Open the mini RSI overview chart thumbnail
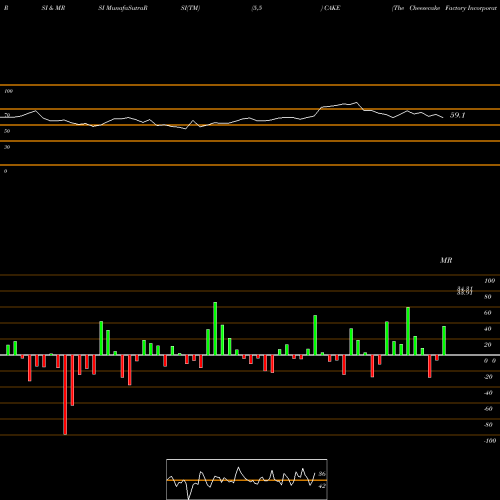The height and width of the screenshot is (500, 500). click(x=247, y=479)
